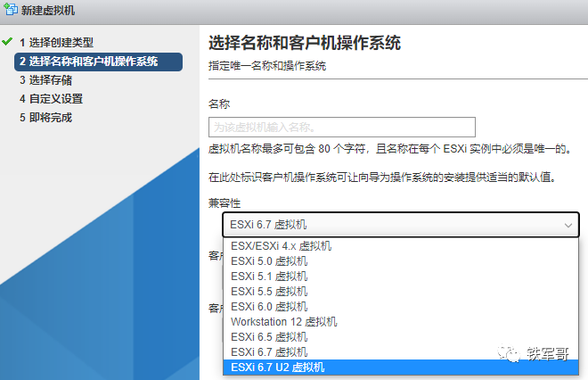
Task: Go to step 4 自定义设置
Action: (x=51, y=99)
